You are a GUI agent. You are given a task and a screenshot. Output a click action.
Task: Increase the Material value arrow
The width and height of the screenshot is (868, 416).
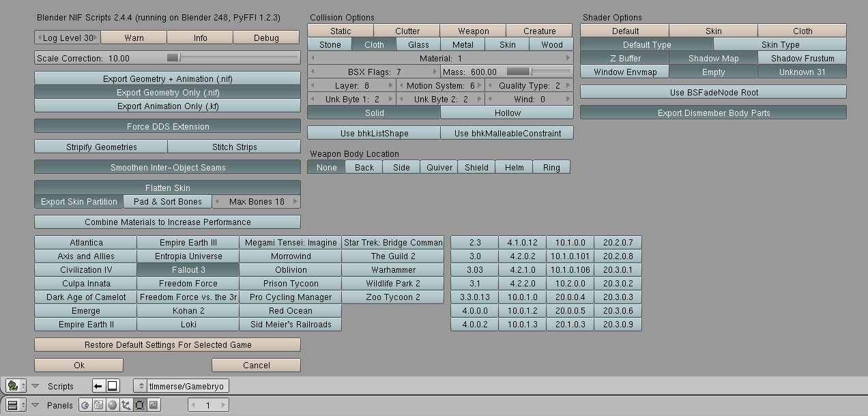click(x=568, y=58)
